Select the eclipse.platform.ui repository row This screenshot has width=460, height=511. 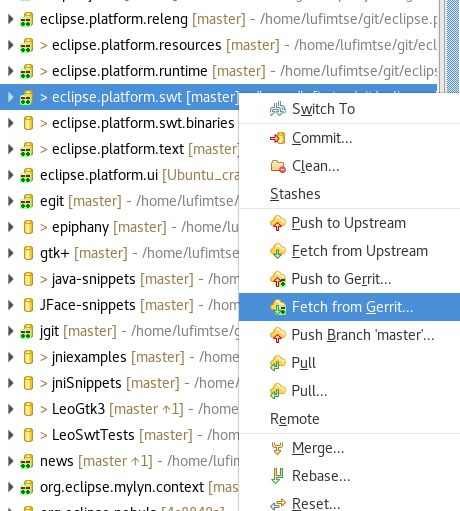119,175
